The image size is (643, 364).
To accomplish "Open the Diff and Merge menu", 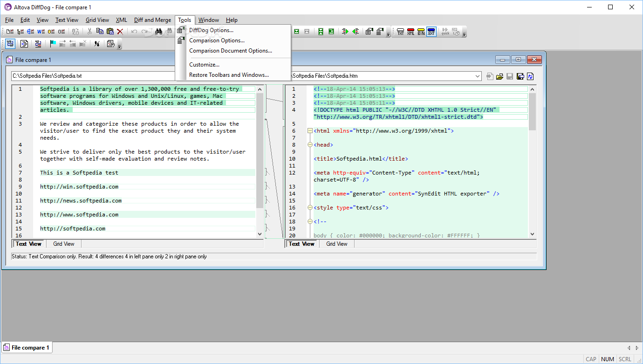I will pyautogui.click(x=152, y=20).
